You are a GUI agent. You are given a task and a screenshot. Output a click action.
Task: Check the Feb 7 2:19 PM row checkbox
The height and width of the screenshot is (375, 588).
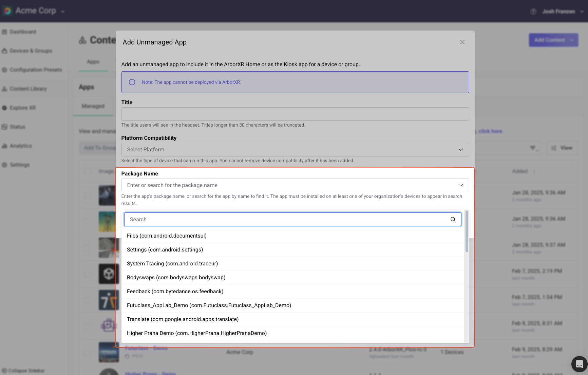[x=88, y=274]
